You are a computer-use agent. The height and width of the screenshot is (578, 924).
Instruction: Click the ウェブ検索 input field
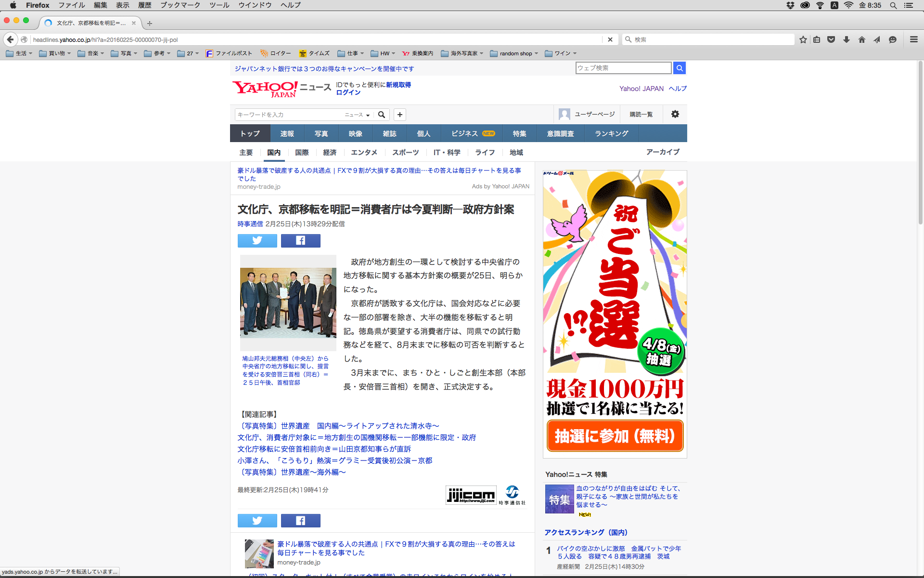coord(623,68)
